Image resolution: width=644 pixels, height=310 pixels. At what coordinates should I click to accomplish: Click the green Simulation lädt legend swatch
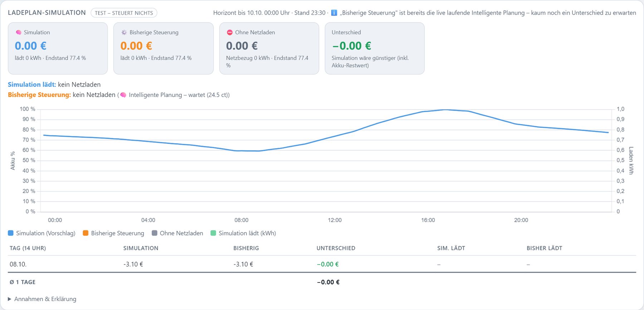213,233
